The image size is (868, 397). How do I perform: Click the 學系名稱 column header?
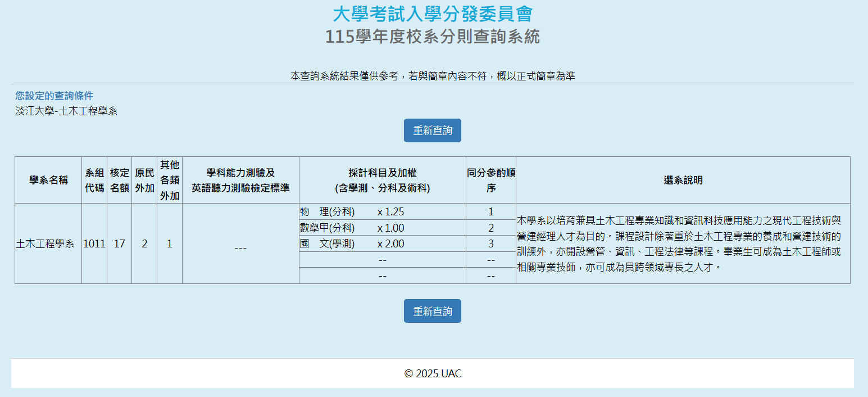(x=48, y=180)
